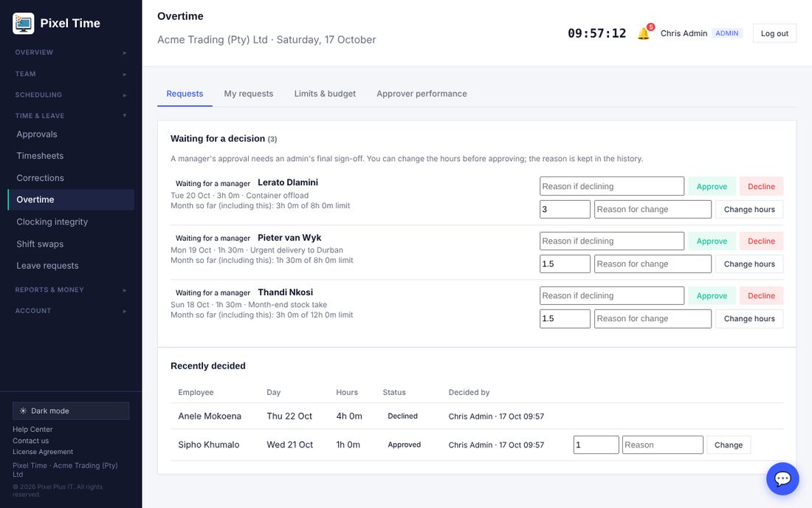The width and height of the screenshot is (812, 508).
Task: Expand the Overview sidebar section
Action: [71, 52]
